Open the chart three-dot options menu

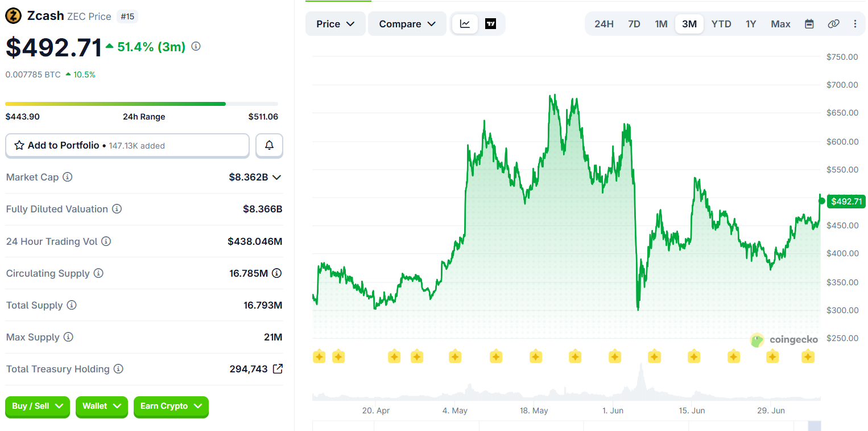(855, 24)
